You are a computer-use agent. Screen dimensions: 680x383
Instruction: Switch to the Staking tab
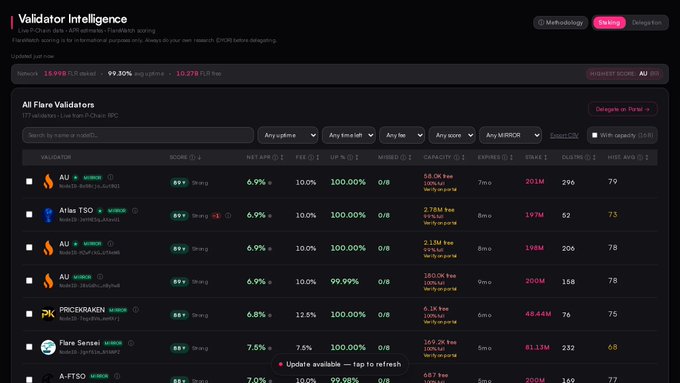(609, 23)
